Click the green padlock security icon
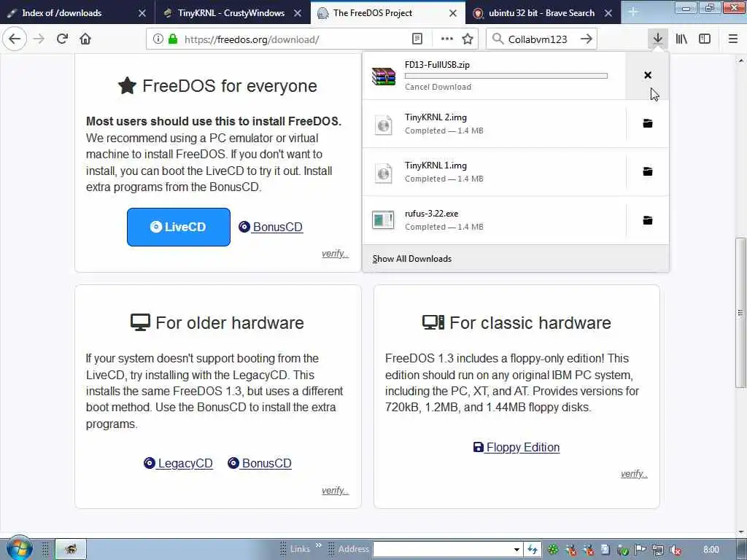 point(173,39)
